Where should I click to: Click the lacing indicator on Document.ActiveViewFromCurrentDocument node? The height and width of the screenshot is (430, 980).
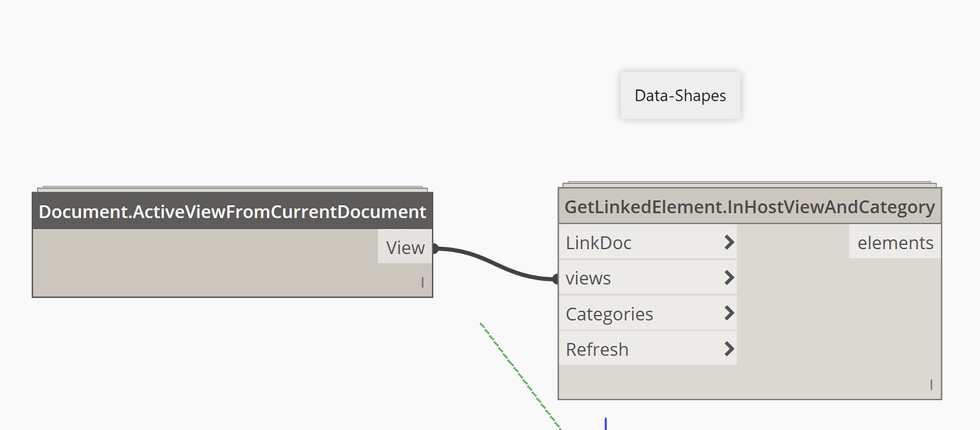[x=423, y=282]
